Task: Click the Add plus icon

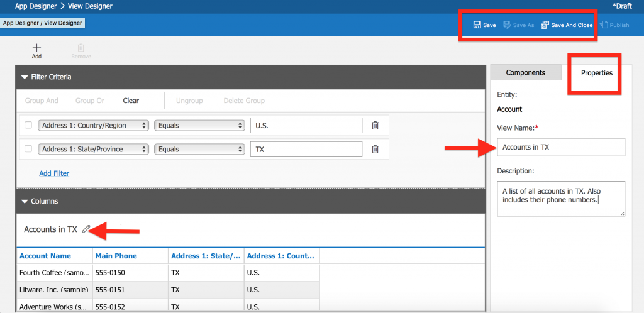Action: [36, 48]
